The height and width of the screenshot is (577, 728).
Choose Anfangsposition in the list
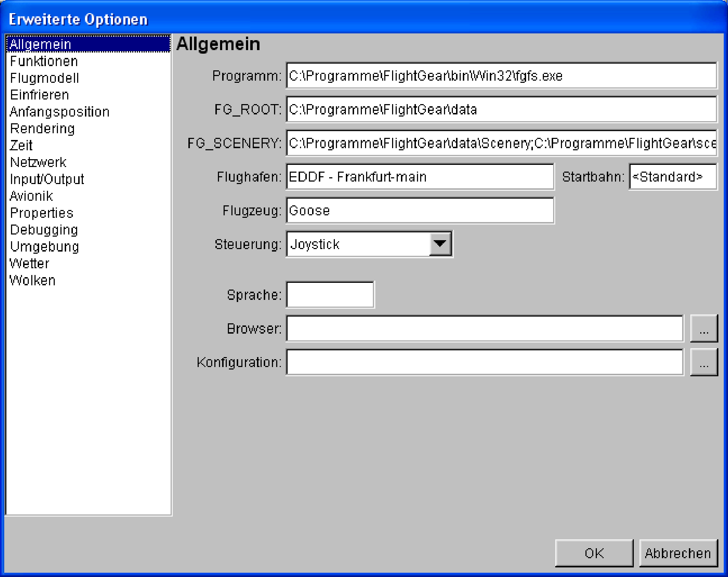click(x=59, y=112)
